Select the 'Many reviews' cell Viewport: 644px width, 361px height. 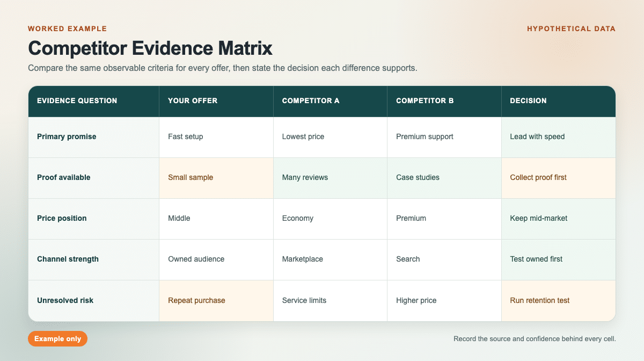[331, 178]
